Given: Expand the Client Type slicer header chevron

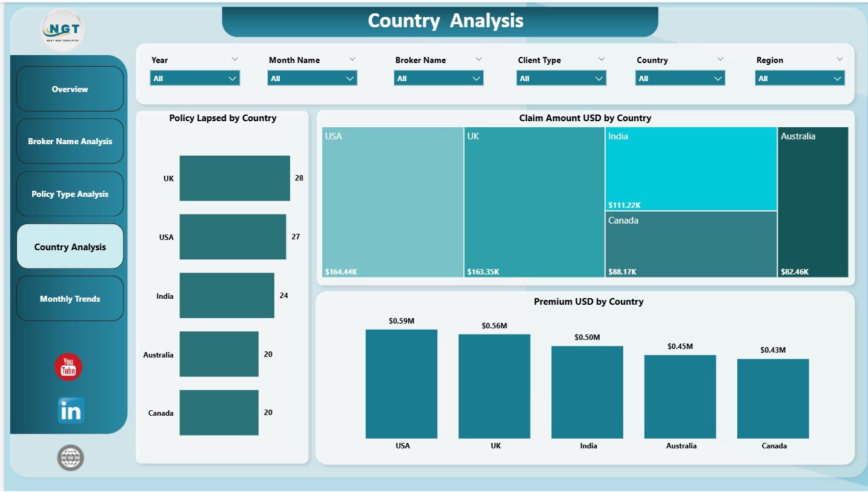Looking at the screenshot, I should click(601, 59).
